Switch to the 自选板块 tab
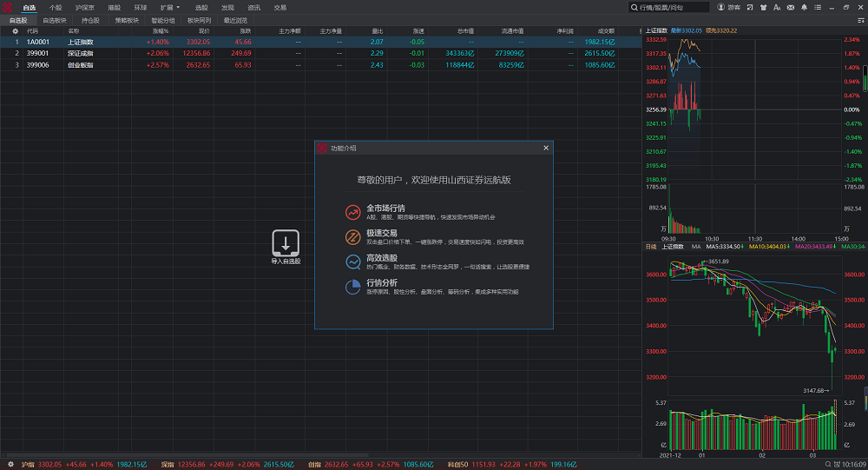 pos(55,21)
